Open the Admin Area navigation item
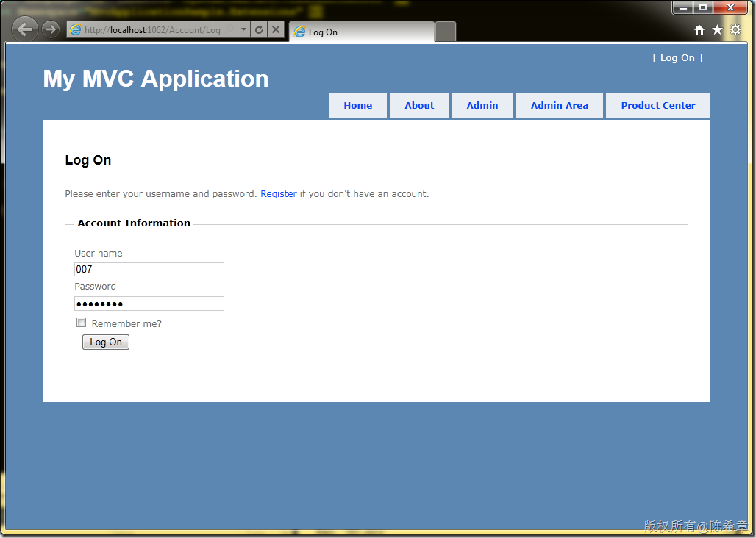Viewport: 756px width, 538px height. pos(559,105)
